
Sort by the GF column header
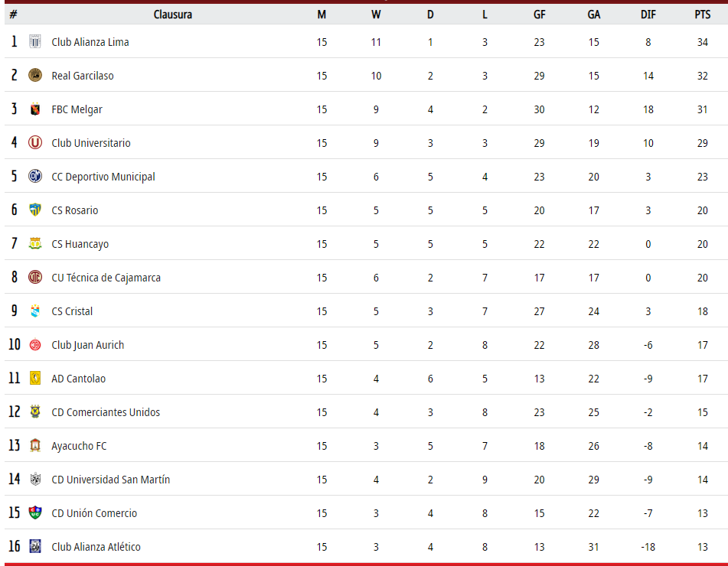point(539,15)
